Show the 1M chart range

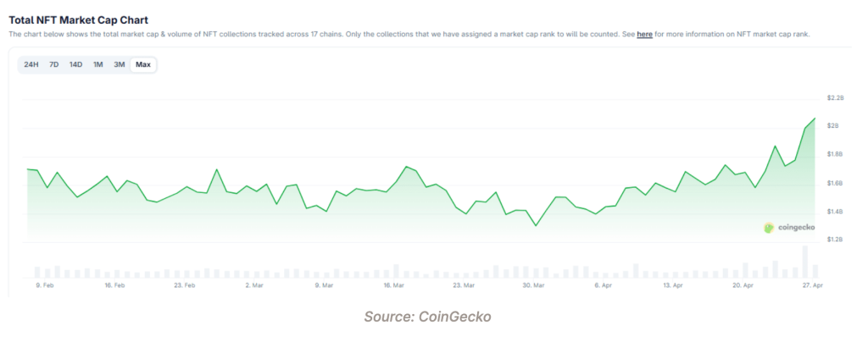pyautogui.click(x=98, y=64)
